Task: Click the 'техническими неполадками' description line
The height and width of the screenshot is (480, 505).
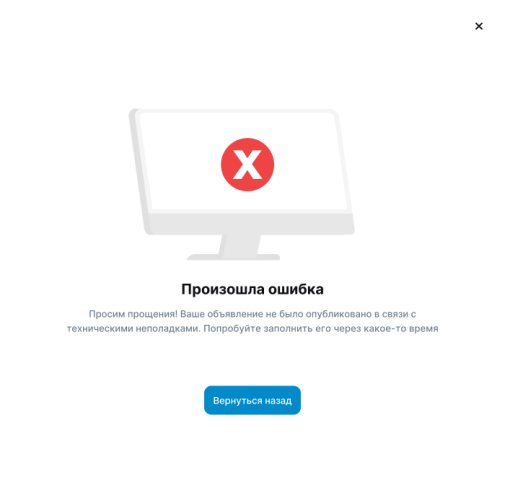Action: [x=133, y=329]
